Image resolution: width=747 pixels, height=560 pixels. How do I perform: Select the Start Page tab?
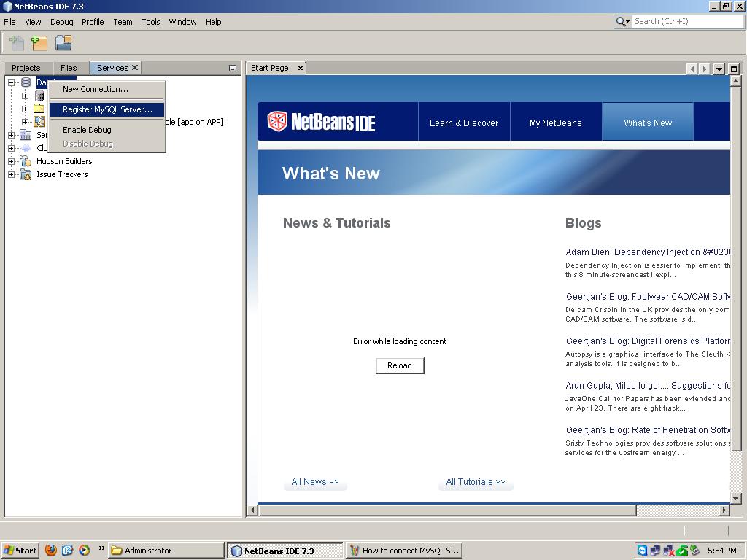coord(270,68)
